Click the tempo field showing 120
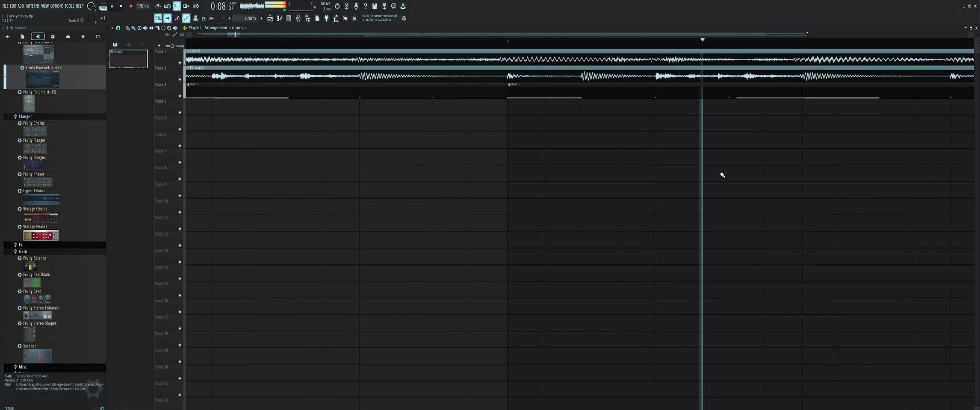The width and height of the screenshot is (980, 410). coord(142,6)
